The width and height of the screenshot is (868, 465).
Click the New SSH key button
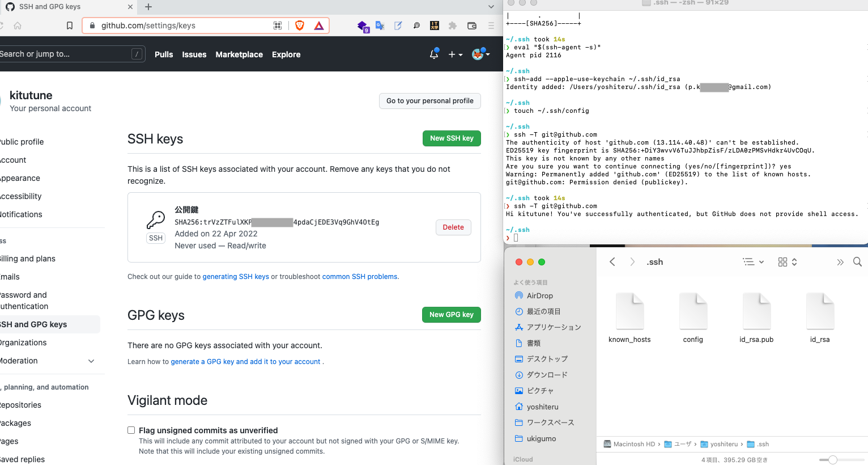(x=452, y=138)
